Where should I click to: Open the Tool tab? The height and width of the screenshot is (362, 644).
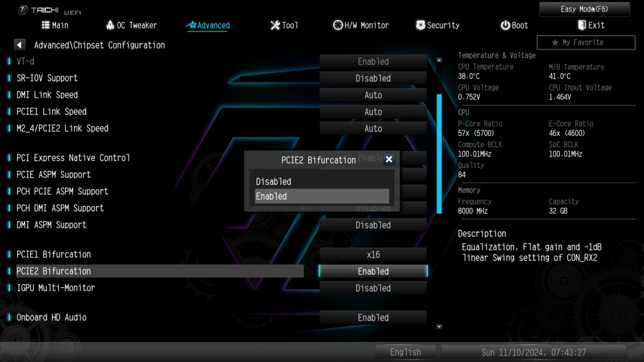[x=284, y=25]
